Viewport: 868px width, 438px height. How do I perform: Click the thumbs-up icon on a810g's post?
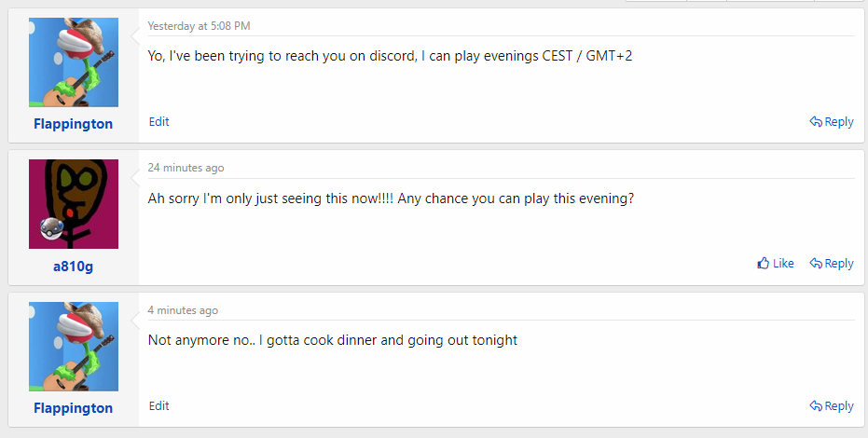click(x=764, y=264)
